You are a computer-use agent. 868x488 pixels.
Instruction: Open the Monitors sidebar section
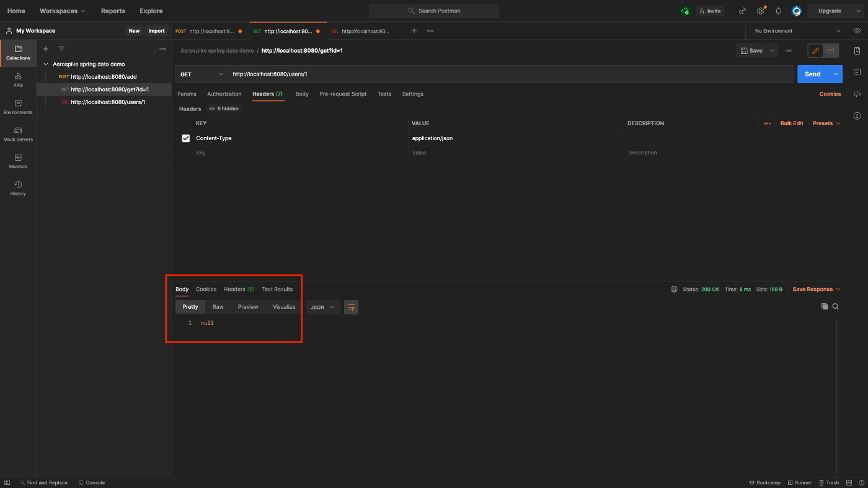tap(18, 161)
